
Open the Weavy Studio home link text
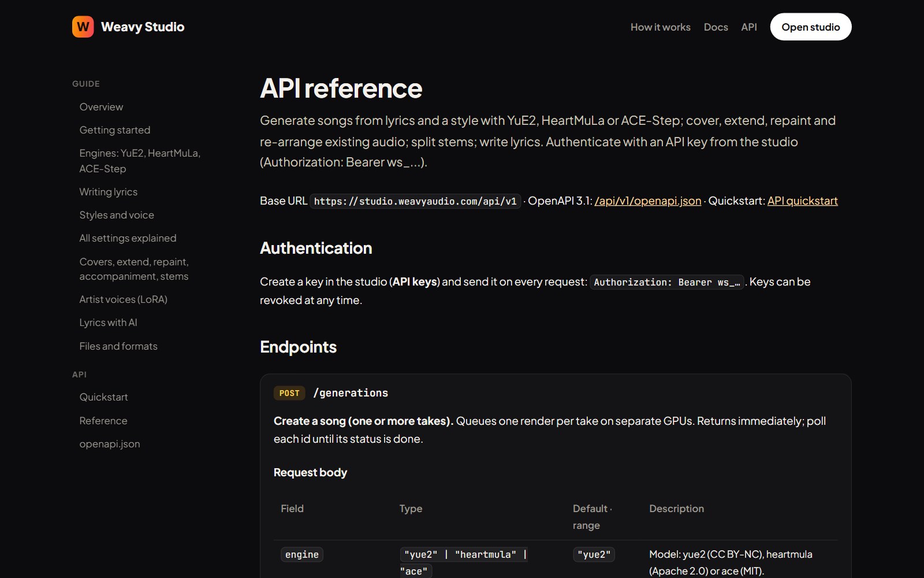[x=143, y=27]
